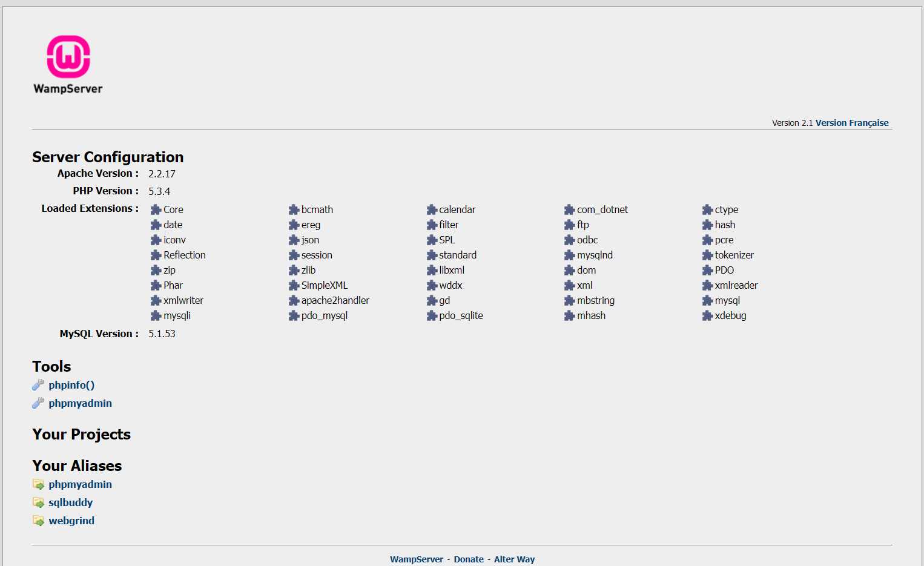Image resolution: width=924 pixels, height=566 pixels.
Task: Click the puzzle icon next to mysqlnd
Action: coord(569,255)
